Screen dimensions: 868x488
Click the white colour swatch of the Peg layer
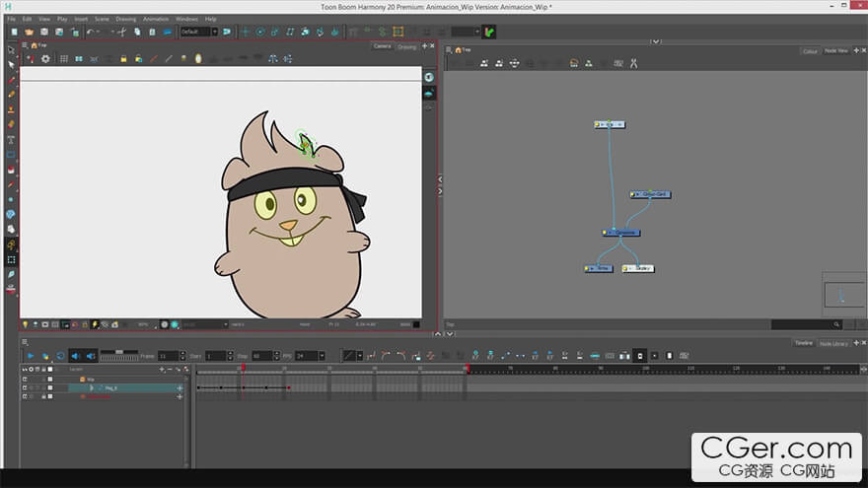click(50, 387)
